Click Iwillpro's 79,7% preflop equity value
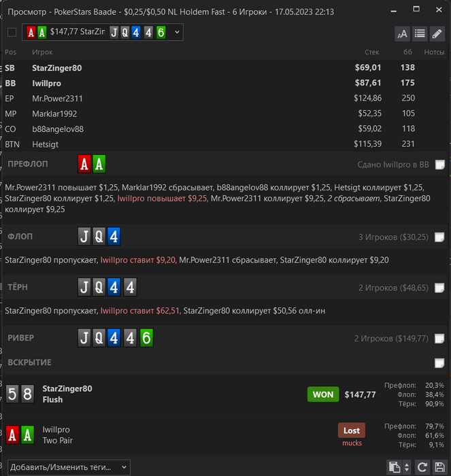The height and width of the screenshot is (476, 451). click(x=435, y=426)
